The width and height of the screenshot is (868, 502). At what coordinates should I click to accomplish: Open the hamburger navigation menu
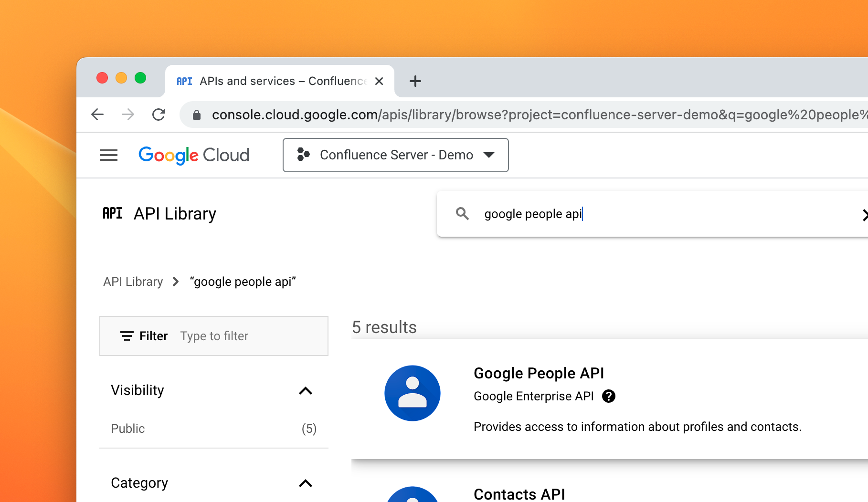point(109,155)
